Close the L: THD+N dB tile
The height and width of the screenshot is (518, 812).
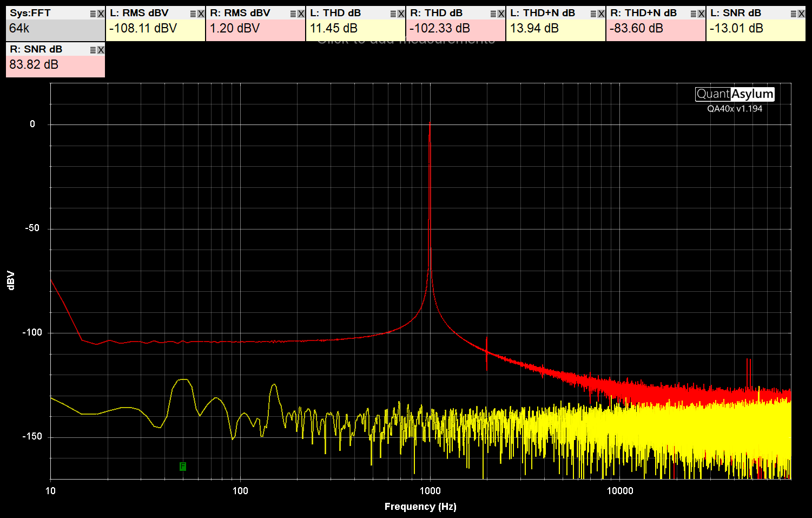(601, 14)
